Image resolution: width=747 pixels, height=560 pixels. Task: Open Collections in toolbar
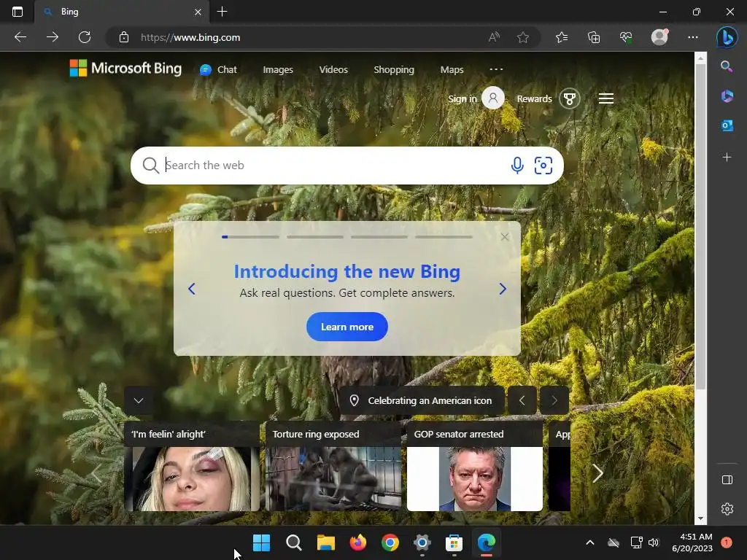[x=594, y=37]
